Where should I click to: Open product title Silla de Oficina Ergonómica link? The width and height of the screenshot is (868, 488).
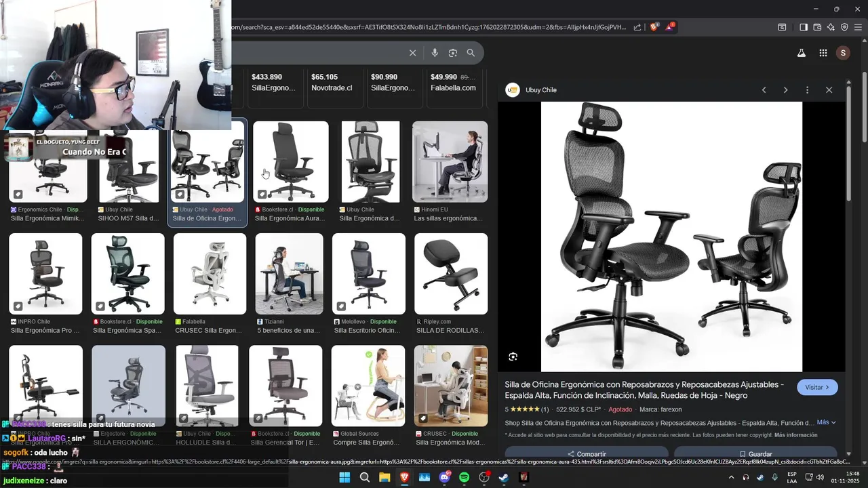point(644,390)
